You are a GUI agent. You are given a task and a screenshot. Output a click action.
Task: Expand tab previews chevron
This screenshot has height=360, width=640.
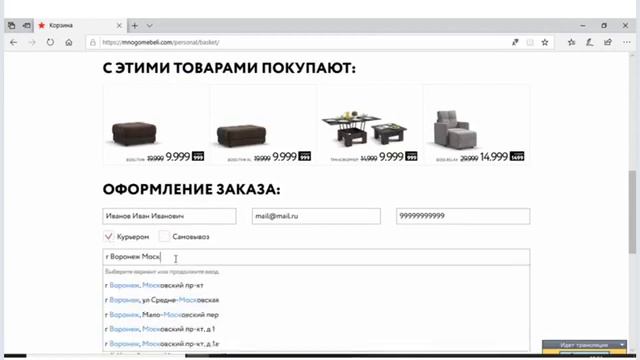tap(149, 26)
